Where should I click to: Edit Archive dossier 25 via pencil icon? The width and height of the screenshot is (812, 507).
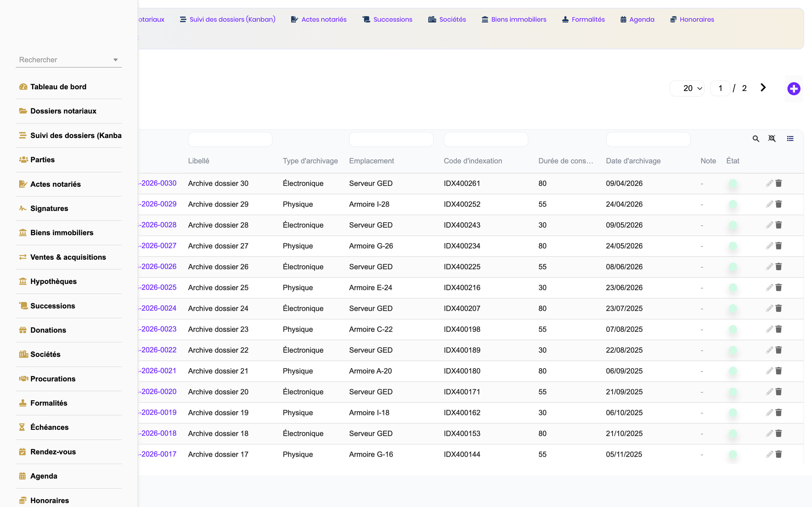point(769,288)
